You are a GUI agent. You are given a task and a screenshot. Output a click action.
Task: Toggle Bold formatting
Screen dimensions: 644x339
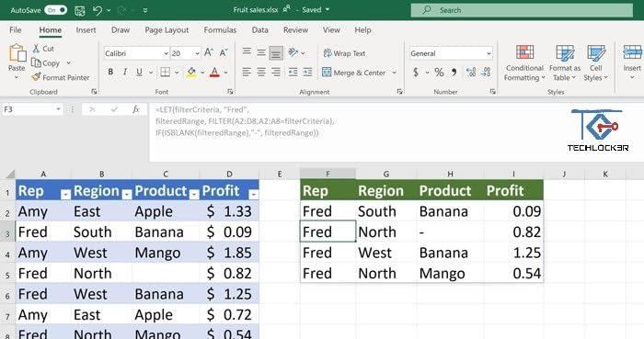tap(110, 73)
